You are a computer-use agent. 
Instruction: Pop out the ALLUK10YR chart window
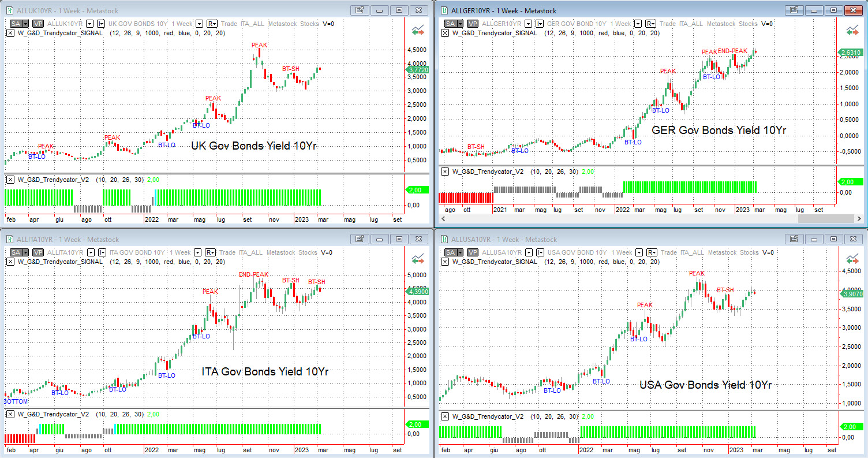click(x=359, y=10)
